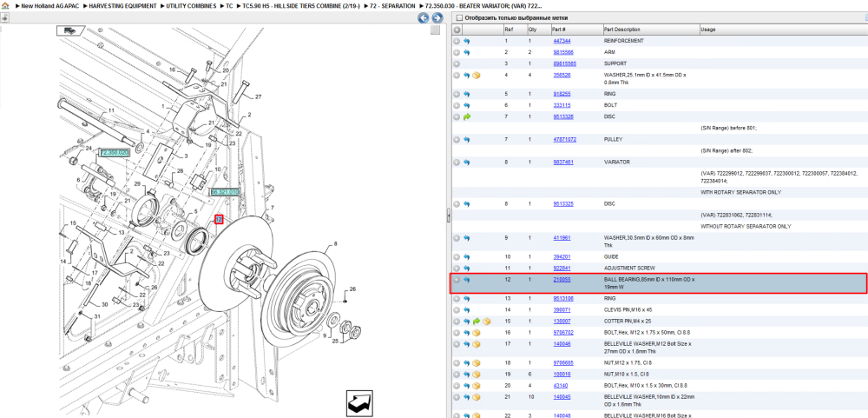
Task: Toggle the gray circle selector on REINFORCEMENT row
Action: 457,41
